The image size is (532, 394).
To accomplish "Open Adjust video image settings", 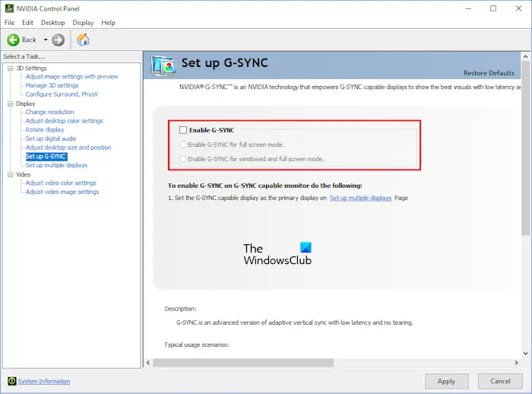I will click(62, 192).
